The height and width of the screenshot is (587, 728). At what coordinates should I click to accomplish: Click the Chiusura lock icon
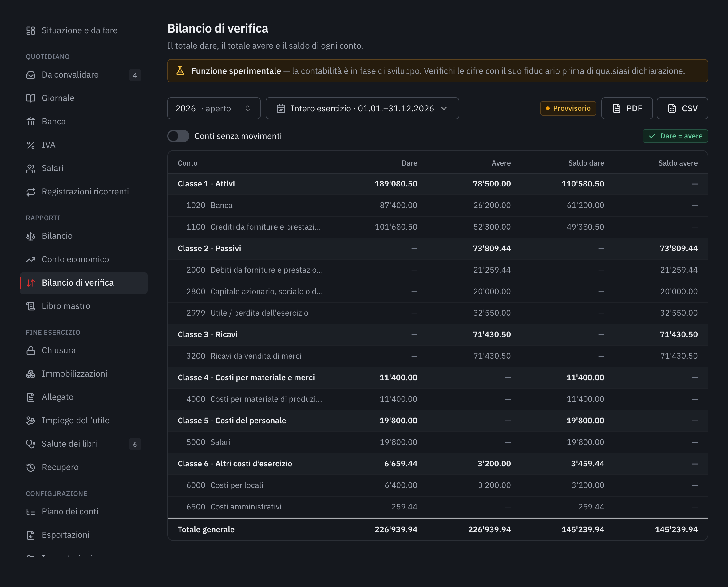click(x=31, y=351)
